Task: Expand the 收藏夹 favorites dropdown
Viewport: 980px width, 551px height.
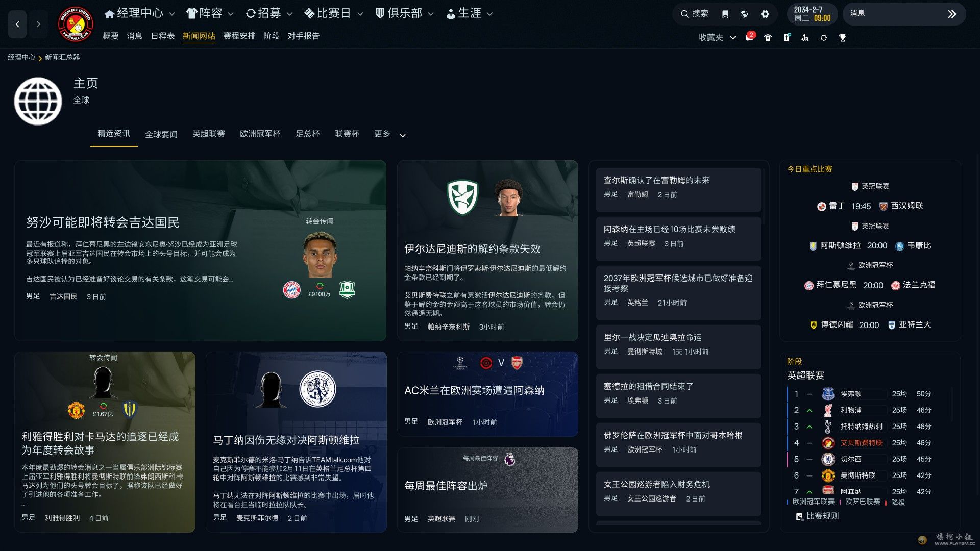Action: [x=717, y=37]
